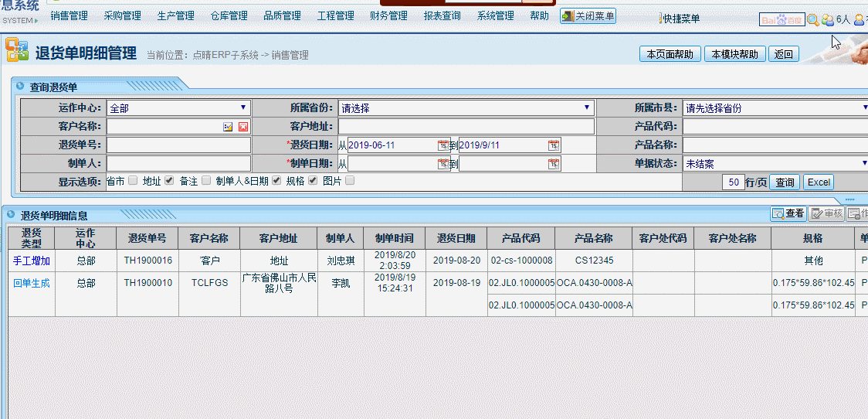Click the 退货单号 input field
Viewport: 868px width, 419px height.
point(179,145)
